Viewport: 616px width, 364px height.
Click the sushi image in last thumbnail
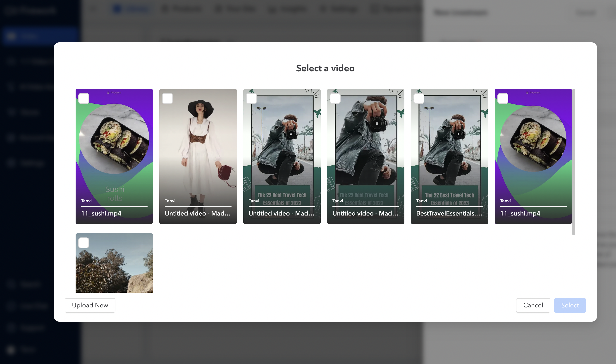[533, 139]
